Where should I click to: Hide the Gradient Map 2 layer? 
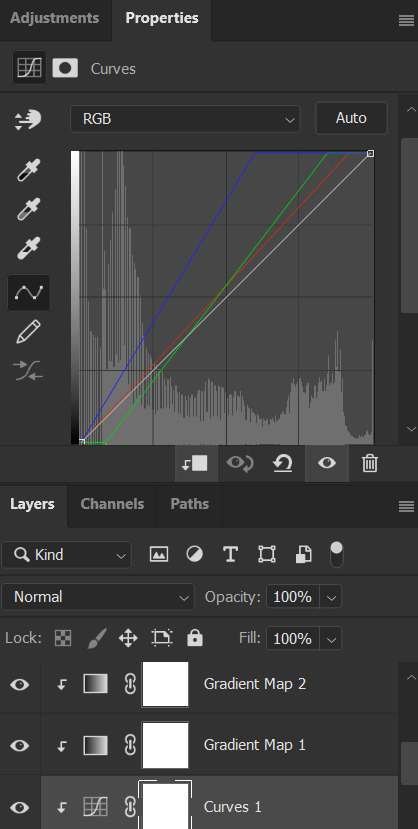20,685
